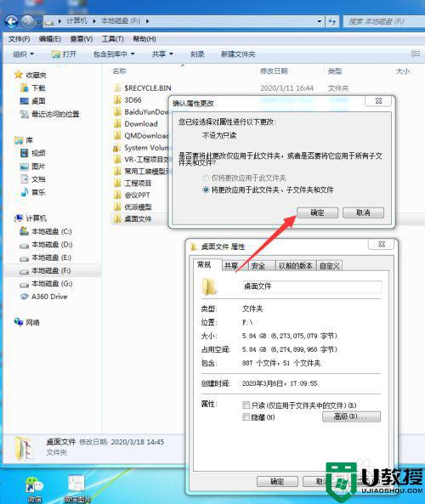Image resolution: width=425 pixels, height=504 pixels.
Task: Click the back navigation arrow icon
Action: click(x=12, y=21)
